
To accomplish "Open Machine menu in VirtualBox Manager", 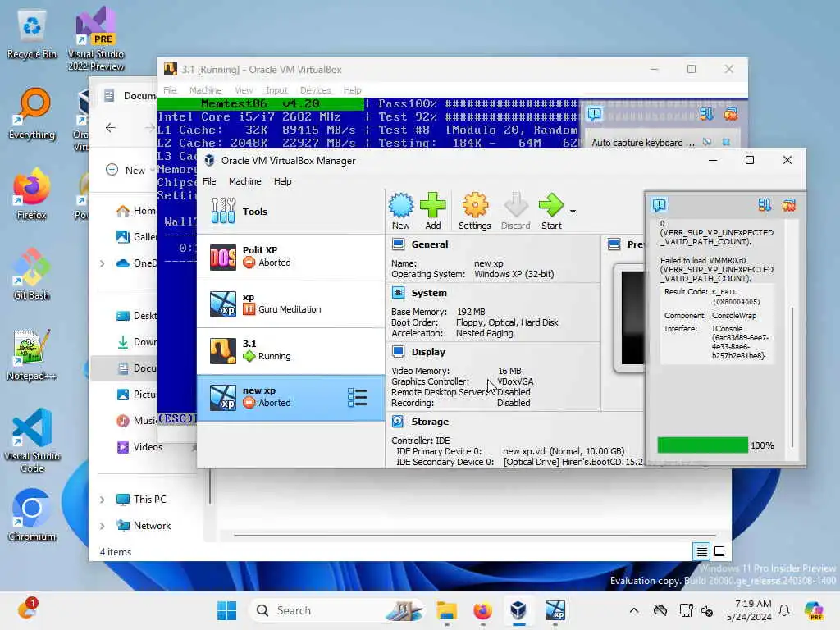I will 244,181.
